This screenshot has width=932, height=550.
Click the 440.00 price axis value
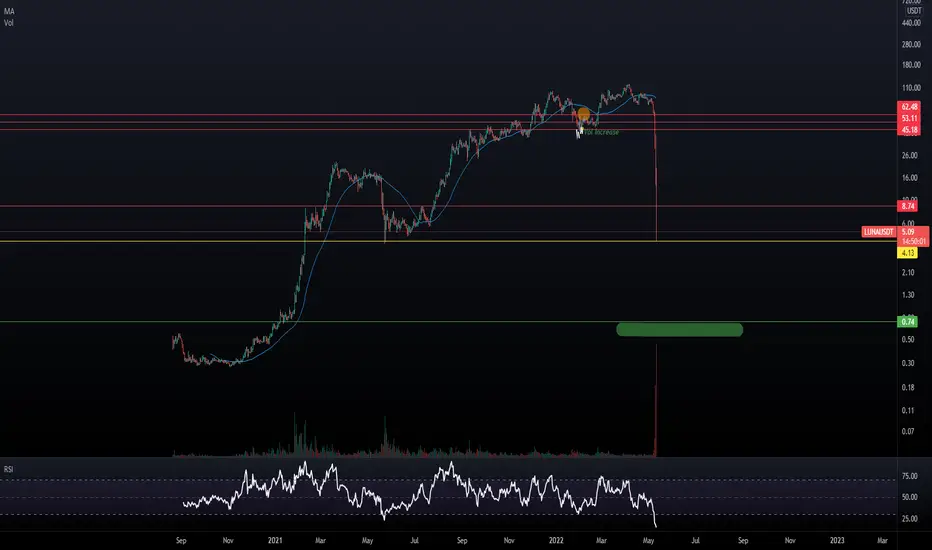click(911, 23)
